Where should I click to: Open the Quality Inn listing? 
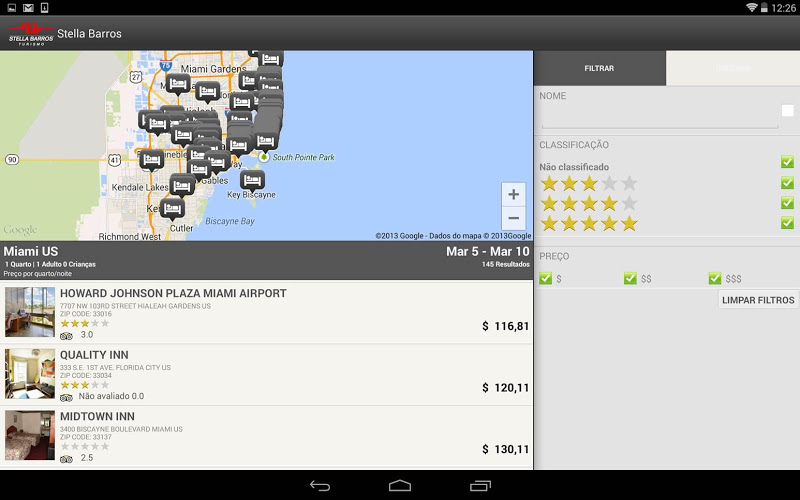click(x=266, y=375)
